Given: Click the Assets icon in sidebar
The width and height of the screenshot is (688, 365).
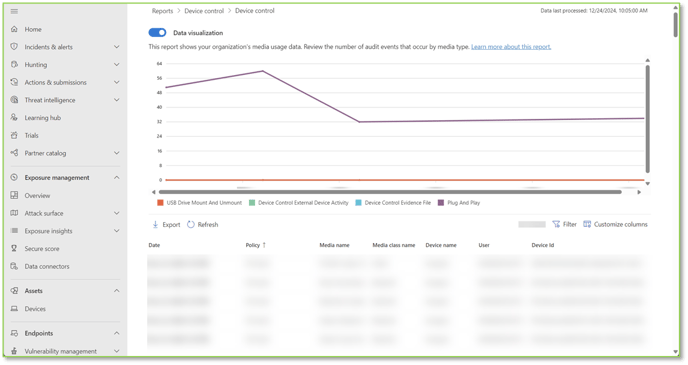Looking at the screenshot, I should click(14, 291).
